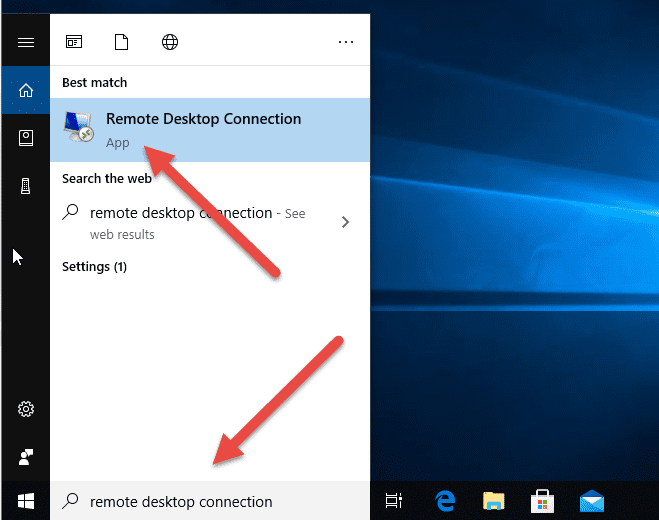This screenshot has width=659, height=520.
Task: Open the more options ellipsis
Action: coord(346,42)
